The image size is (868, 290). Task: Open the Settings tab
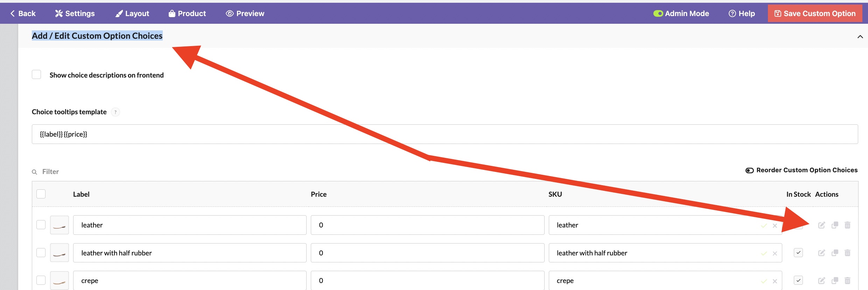(75, 14)
